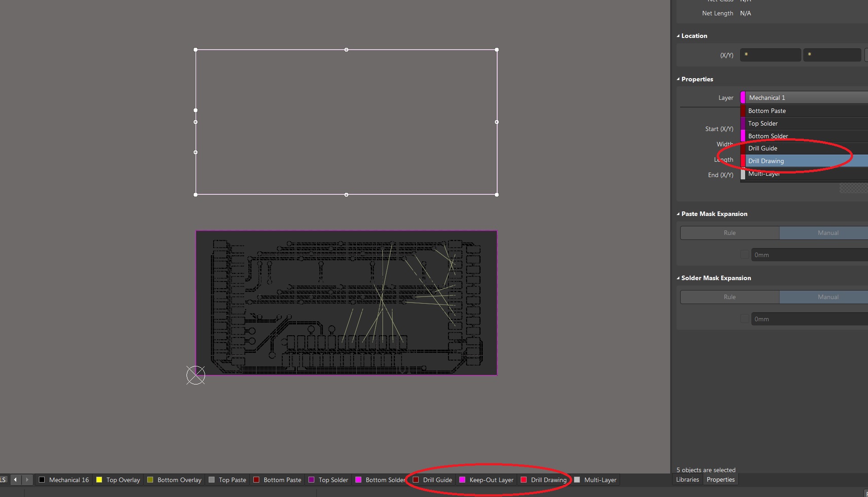This screenshot has height=497, width=868.
Task: Click the top-left handle of selected rectangle
Action: click(196, 50)
